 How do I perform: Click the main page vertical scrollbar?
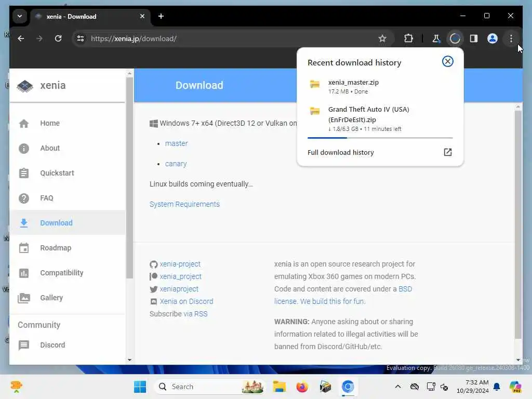point(518,224)
